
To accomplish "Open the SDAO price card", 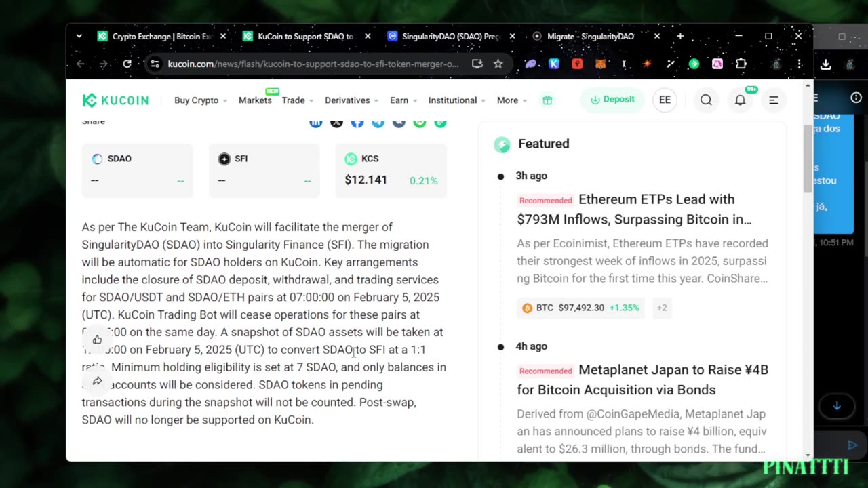I will 138,170.
